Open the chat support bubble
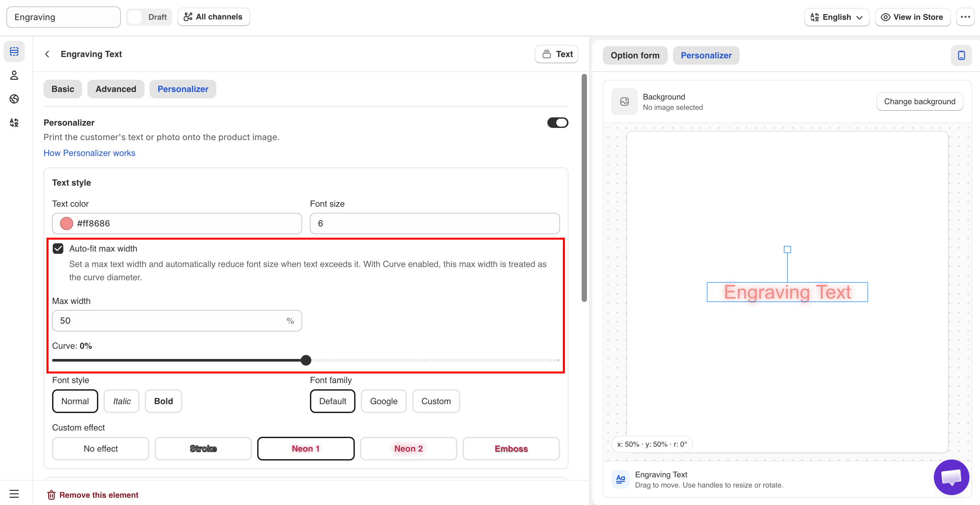Screen dimensions: 980x505 [951, 477]
